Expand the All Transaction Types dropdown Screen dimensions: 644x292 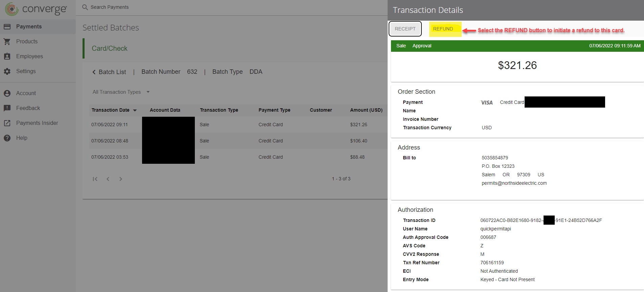[x=148, y=92]
